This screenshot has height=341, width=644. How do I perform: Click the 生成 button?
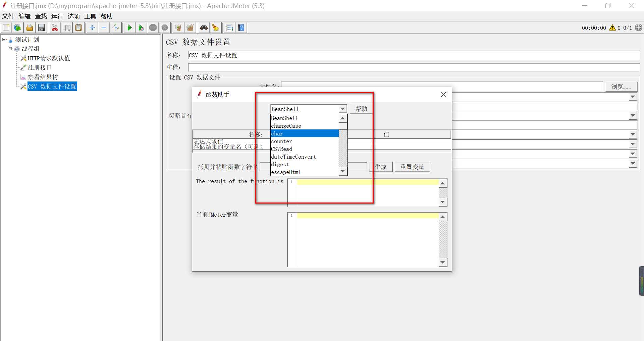click(381, 167)
